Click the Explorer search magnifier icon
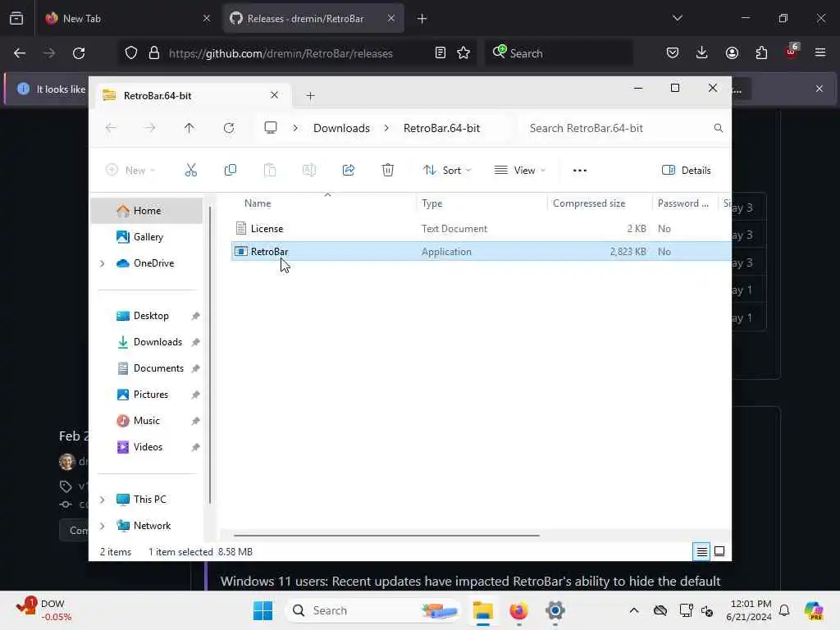 click(x=719, y=128)
